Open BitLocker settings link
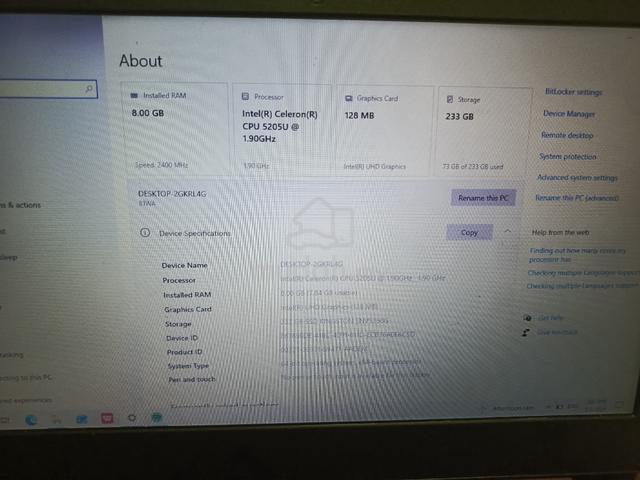Screen dimensions: 640x480 [573, 92]
